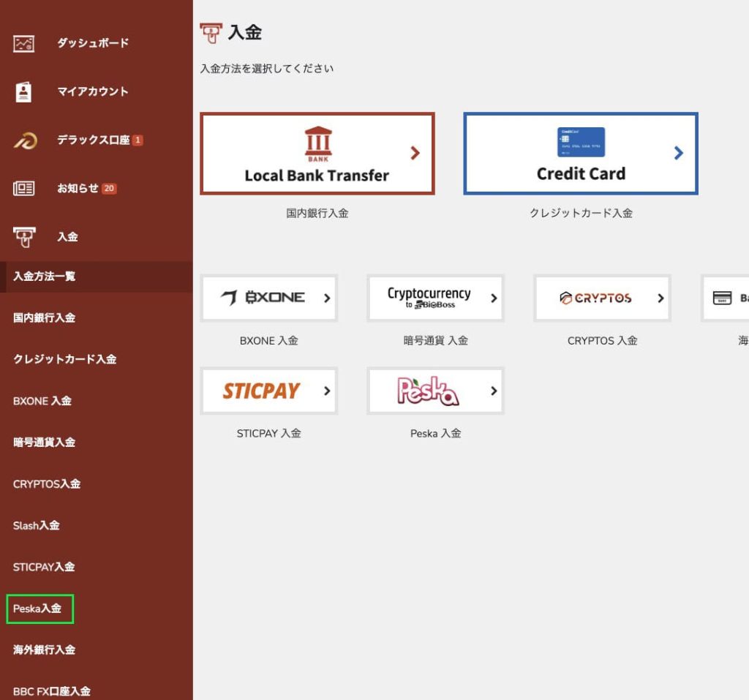Click the bank icon on Local Bank Transfer
The width and height of the screenshot is (749, 700).
click(317, 140)
